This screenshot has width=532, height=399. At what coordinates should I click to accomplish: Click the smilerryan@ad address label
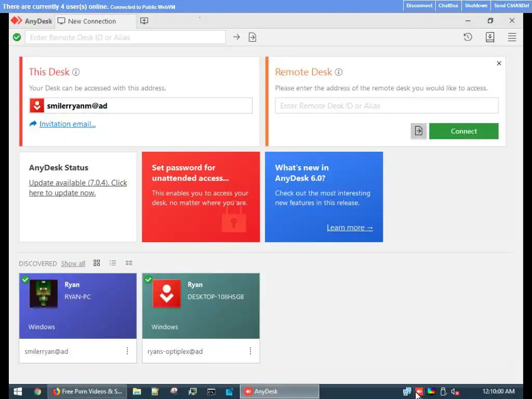point(46,352)
